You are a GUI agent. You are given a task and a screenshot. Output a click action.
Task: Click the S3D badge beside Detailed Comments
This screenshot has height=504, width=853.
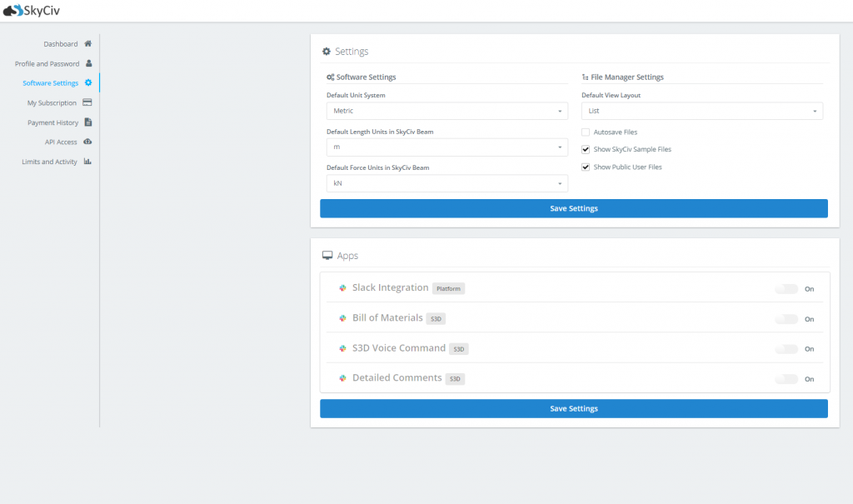[x=455, y=379]
